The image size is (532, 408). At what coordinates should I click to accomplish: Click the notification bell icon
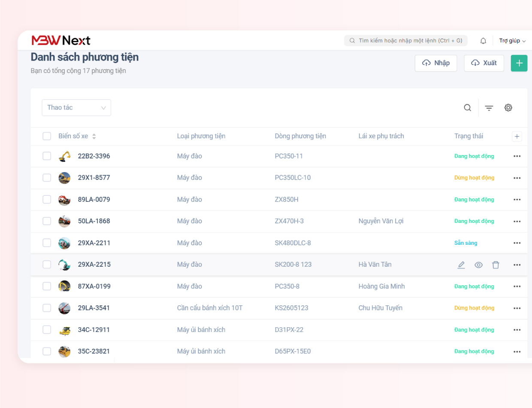click(x=483, y=41)
